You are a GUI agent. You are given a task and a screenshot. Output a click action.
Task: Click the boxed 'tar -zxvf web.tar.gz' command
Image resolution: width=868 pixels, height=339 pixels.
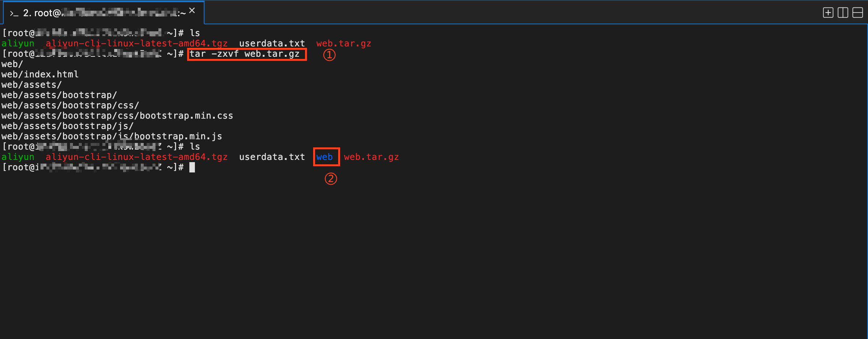click(x=245, y=54)
